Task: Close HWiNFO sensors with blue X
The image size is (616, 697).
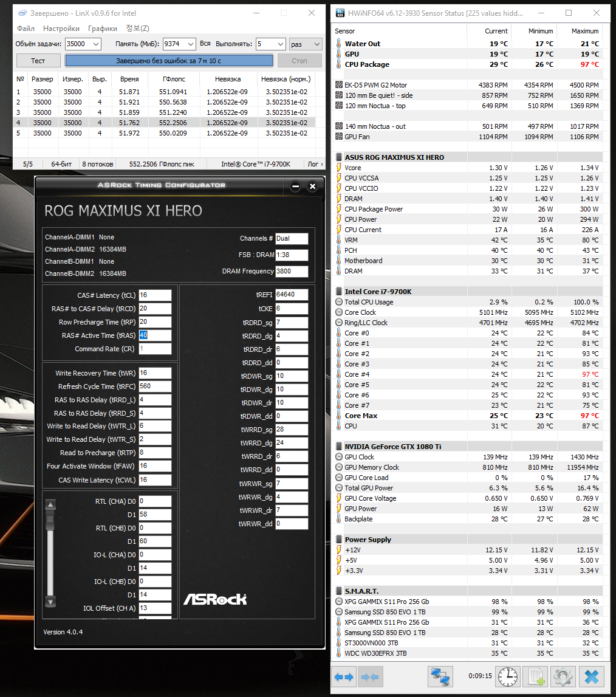Action: pyautogui.click(x=592, y=677)
